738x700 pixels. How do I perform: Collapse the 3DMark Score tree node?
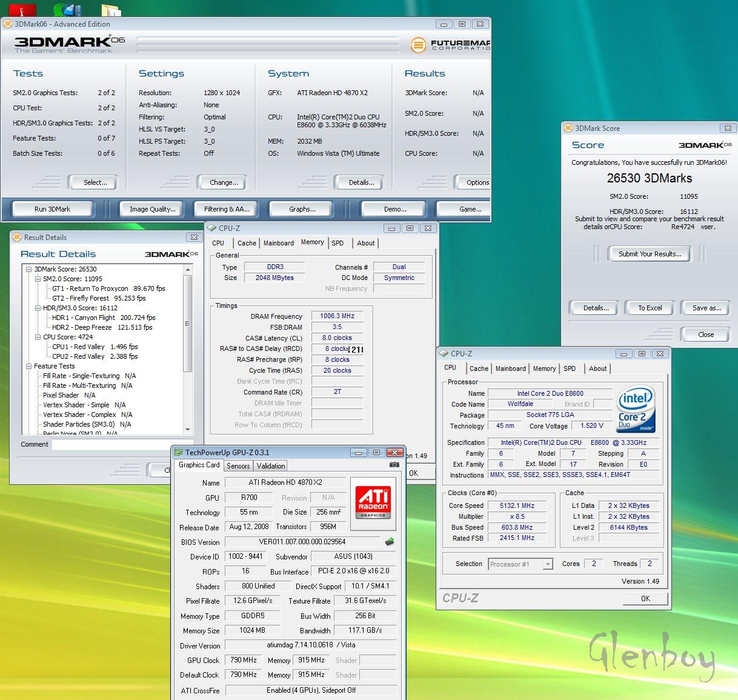pos(28,269)
